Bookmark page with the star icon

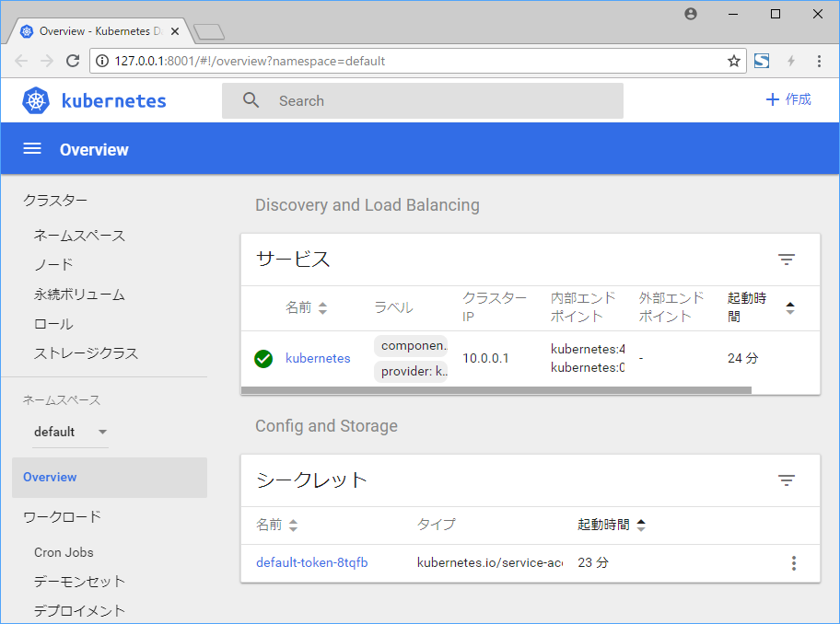click(734, 61)
